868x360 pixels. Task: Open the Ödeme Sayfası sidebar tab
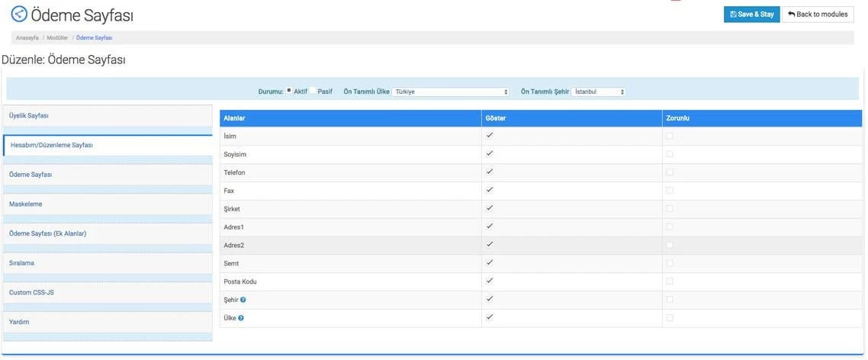click(108, 175)
